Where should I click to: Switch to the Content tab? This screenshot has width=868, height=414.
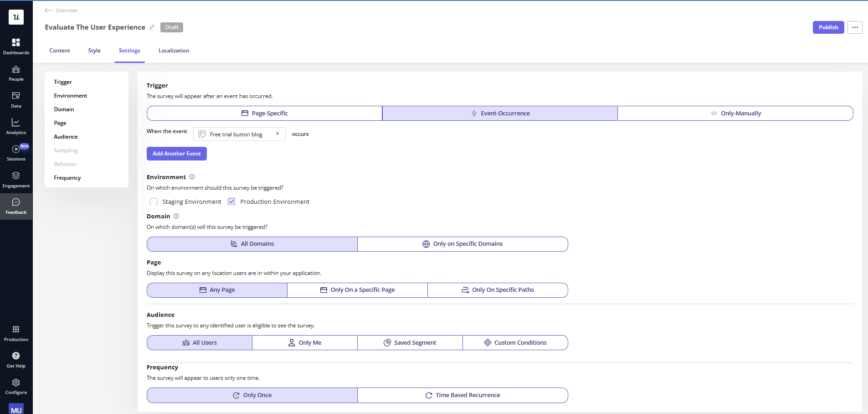click(59, 51)
